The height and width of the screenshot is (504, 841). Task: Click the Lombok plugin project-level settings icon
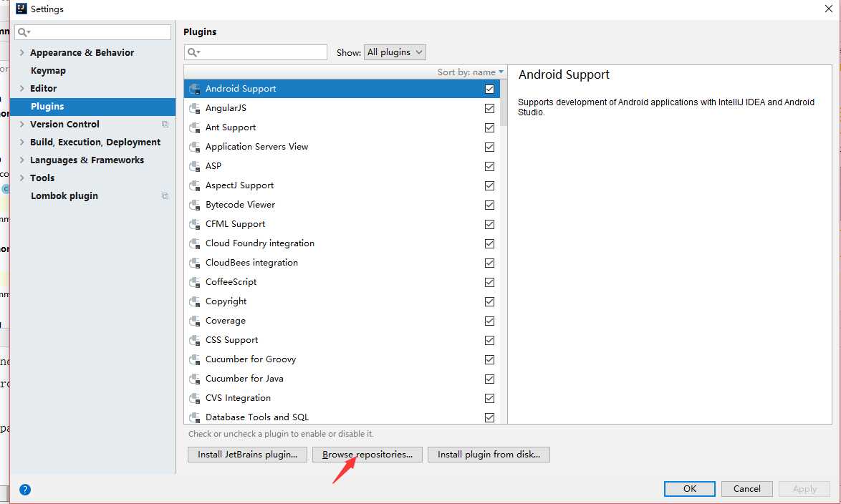165,196
